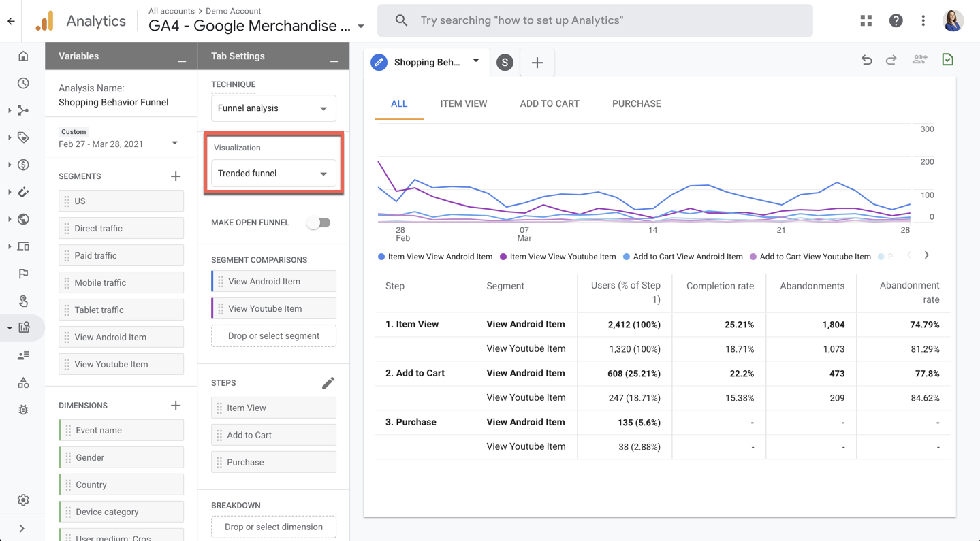
Task: Click Item View View Youtube Item legend
Action: 558,257
